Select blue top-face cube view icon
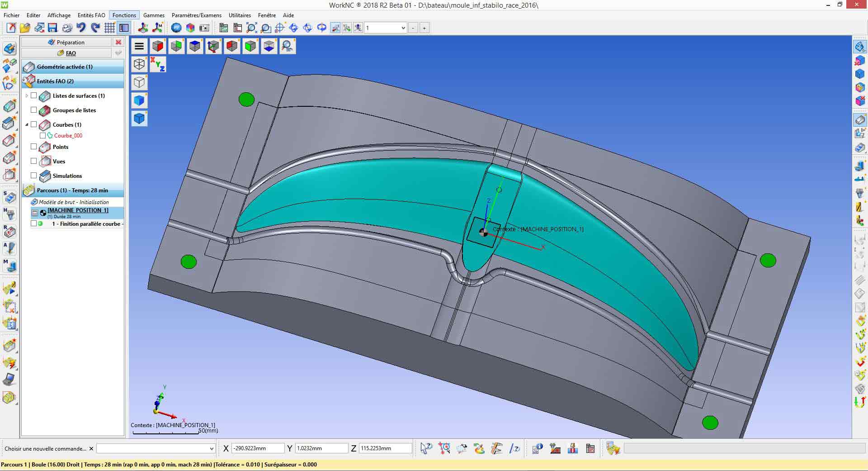 coord(195,46)
